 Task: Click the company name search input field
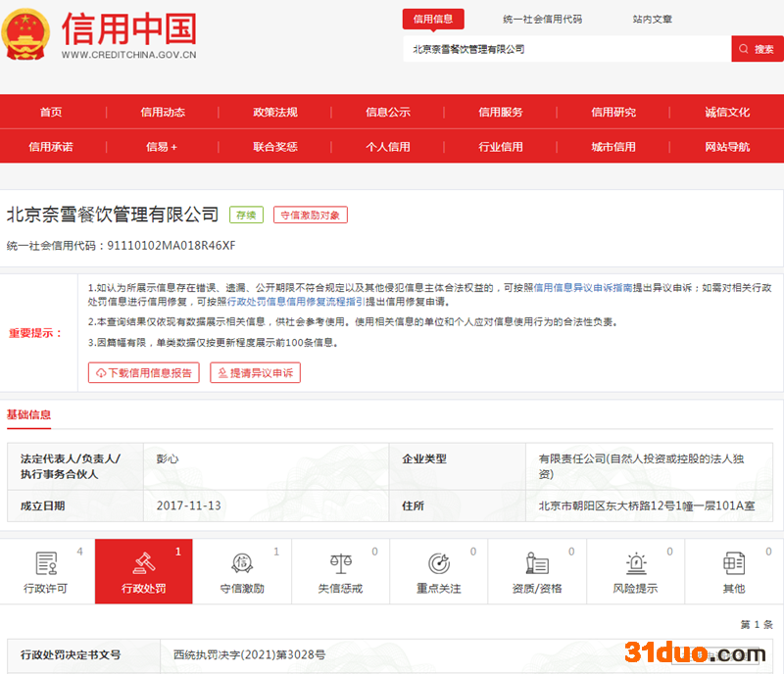coord(566,49)
